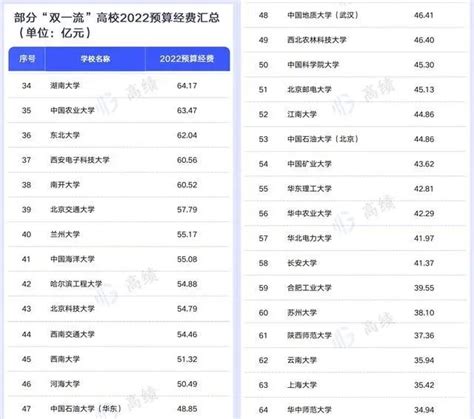Select the value 39.55
Screen dimensions: 474x419
pos(424,288)
